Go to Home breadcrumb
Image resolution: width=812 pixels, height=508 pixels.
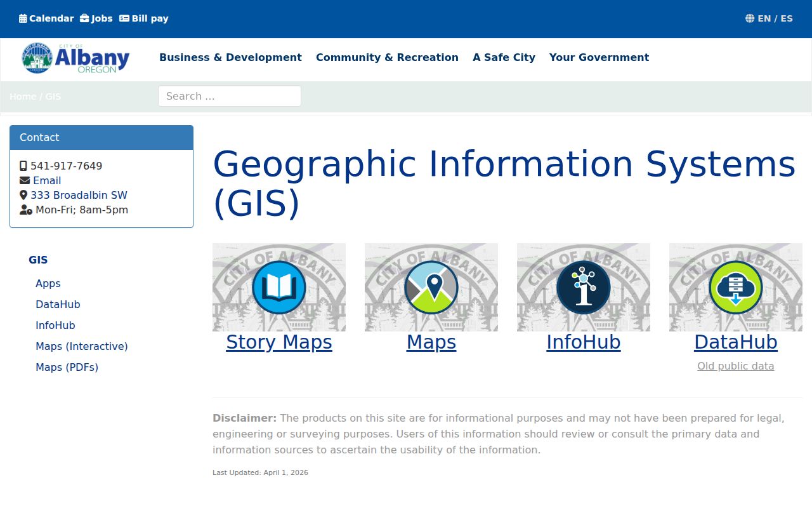23,97
